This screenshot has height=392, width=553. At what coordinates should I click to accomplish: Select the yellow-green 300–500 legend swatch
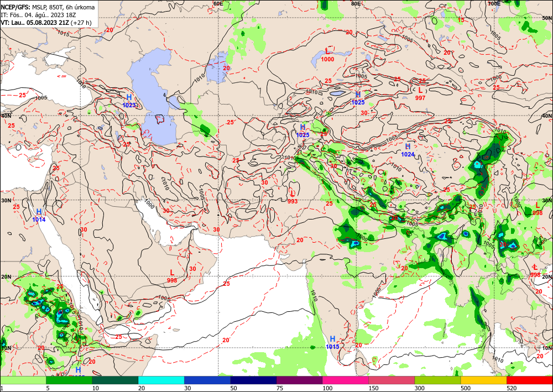point(437,380)
